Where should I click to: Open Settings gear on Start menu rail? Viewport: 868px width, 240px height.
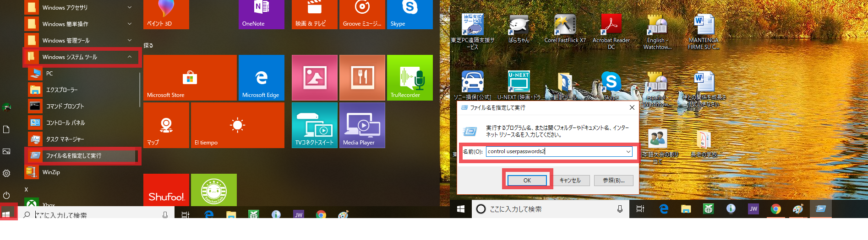(x=6, y=173)
